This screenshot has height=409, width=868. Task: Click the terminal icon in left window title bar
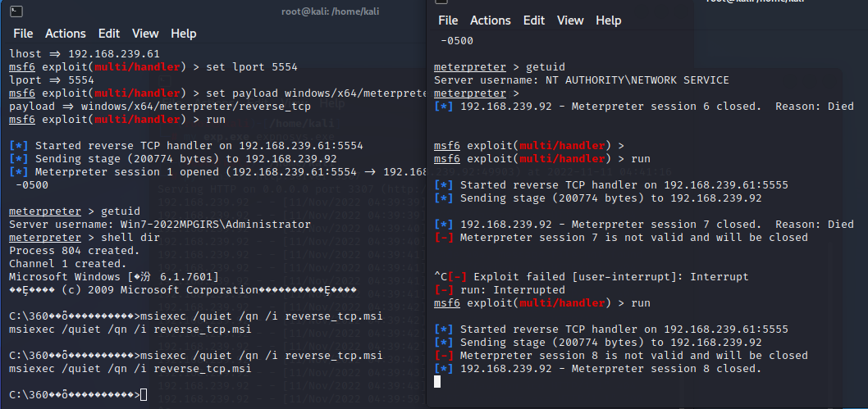click(16, 11)
